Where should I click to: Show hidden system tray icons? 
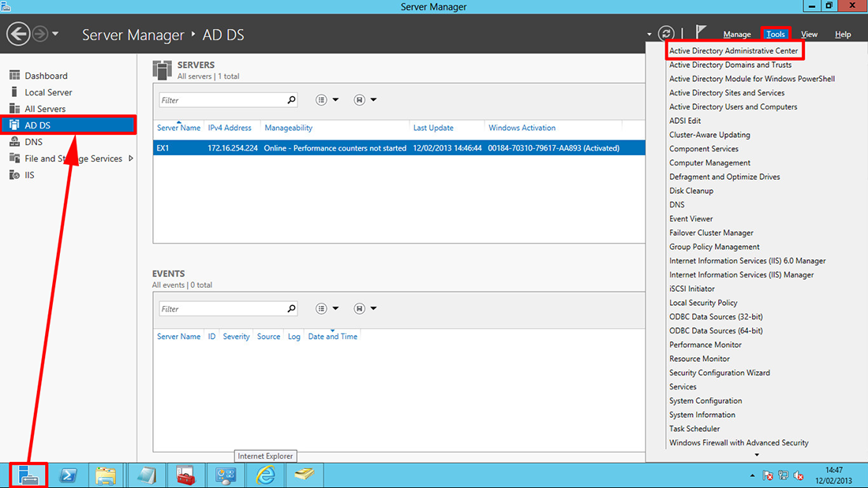click(x=752, y=475)
